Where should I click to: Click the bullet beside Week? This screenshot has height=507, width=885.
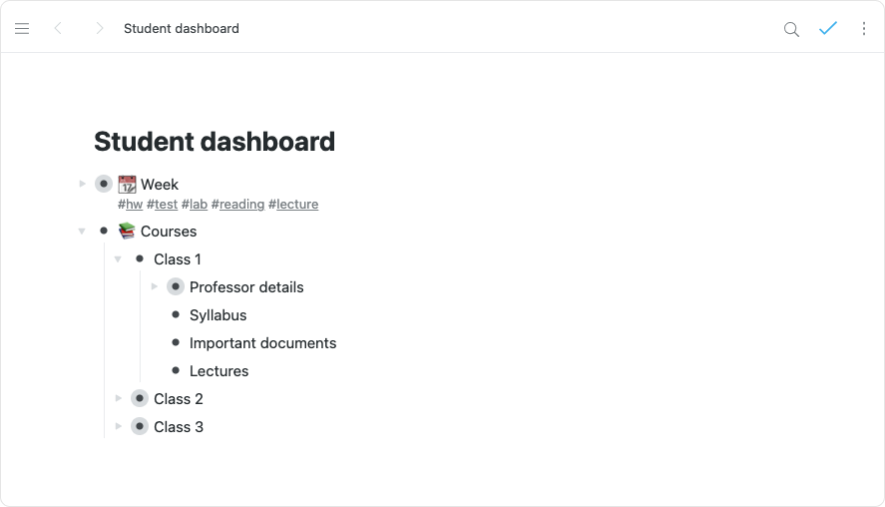click(x=104, y=184)
